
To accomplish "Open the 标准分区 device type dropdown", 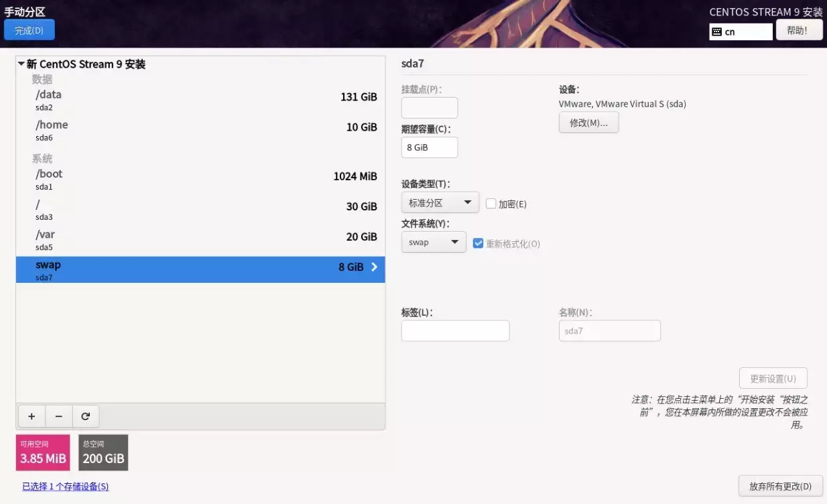I will pos(440,202).
